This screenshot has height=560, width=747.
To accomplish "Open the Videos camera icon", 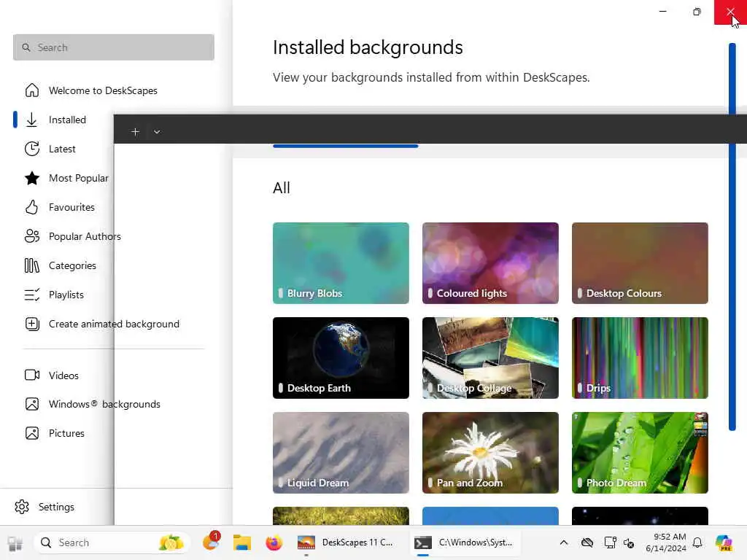I will (32, 376).
